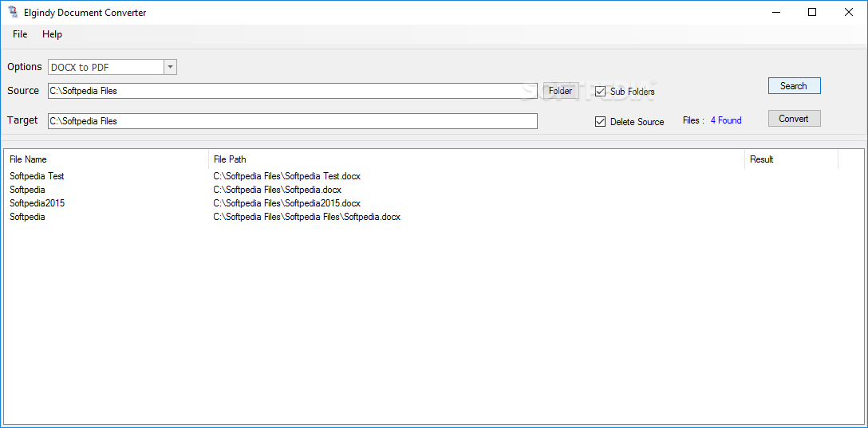Maximize the Document Converter window
Screen dimensions: 868x428
coord(812,12)
